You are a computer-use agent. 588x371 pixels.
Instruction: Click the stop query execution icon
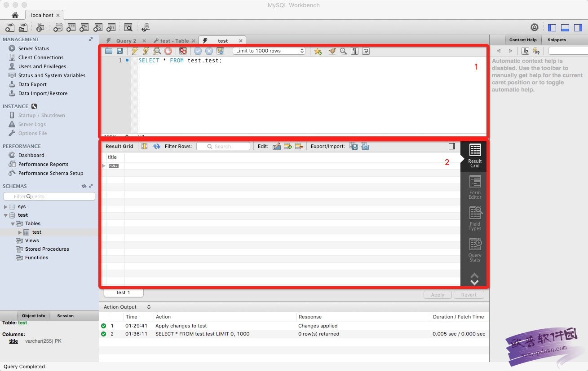coord(168,51)
